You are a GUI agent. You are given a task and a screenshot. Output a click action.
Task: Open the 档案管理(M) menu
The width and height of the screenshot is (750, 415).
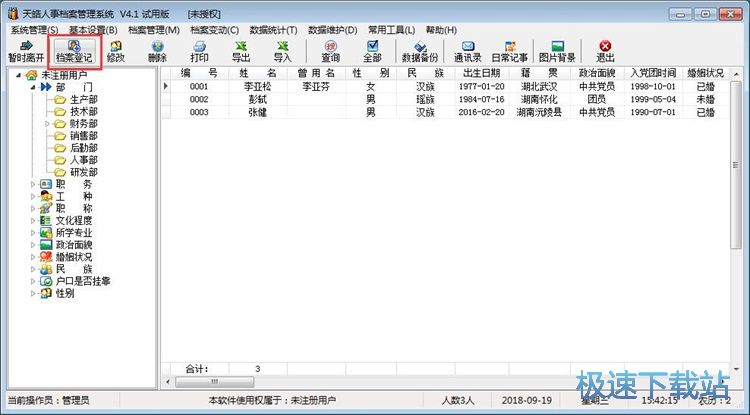coord(154,30)
